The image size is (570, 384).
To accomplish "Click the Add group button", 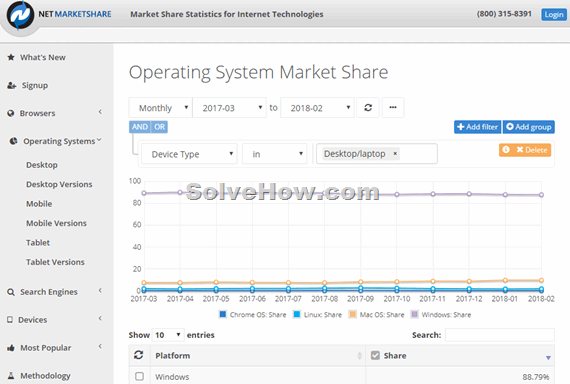I will pos(529,127).
